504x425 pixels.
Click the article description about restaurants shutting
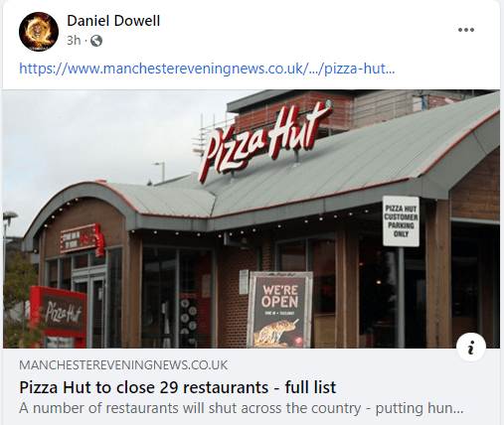click(x=241, y=408)
